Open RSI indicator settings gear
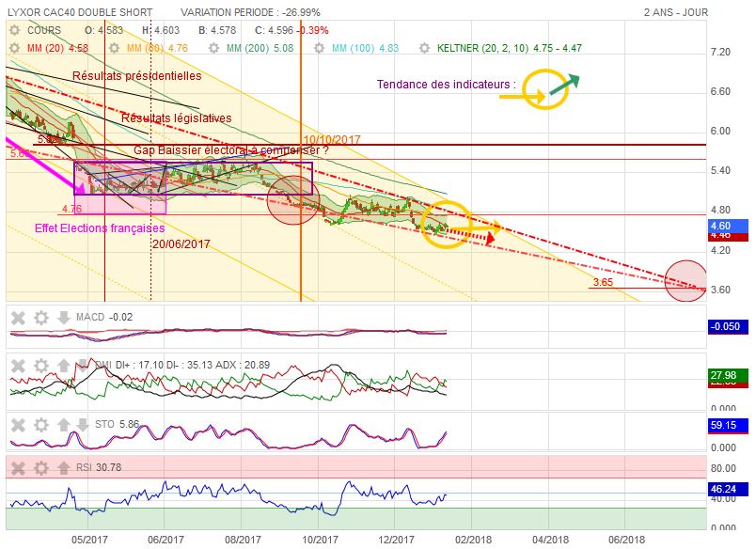The image size is (756, 549). (41, 468)
